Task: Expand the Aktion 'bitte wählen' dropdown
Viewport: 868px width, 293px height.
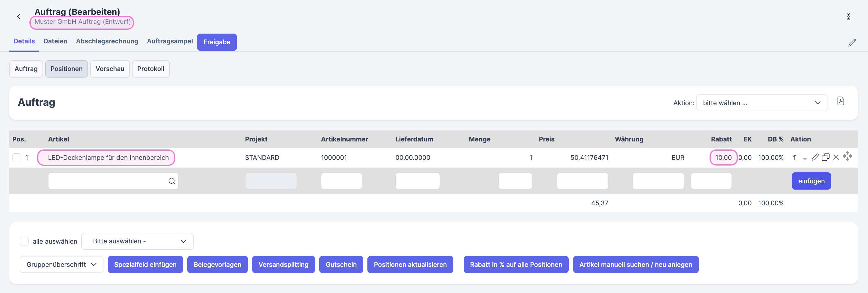Action: pyautogui.click(x=762, y=103)
